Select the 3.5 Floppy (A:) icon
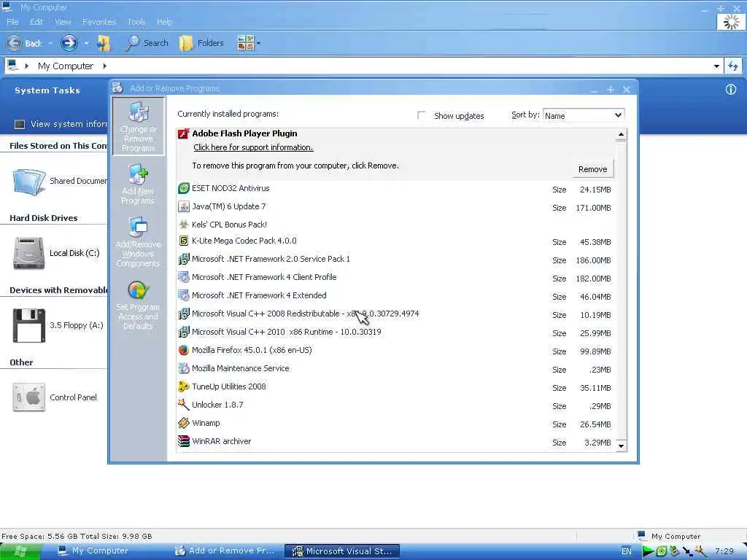This screenshot has height=560, width=747. coord(29,326)
